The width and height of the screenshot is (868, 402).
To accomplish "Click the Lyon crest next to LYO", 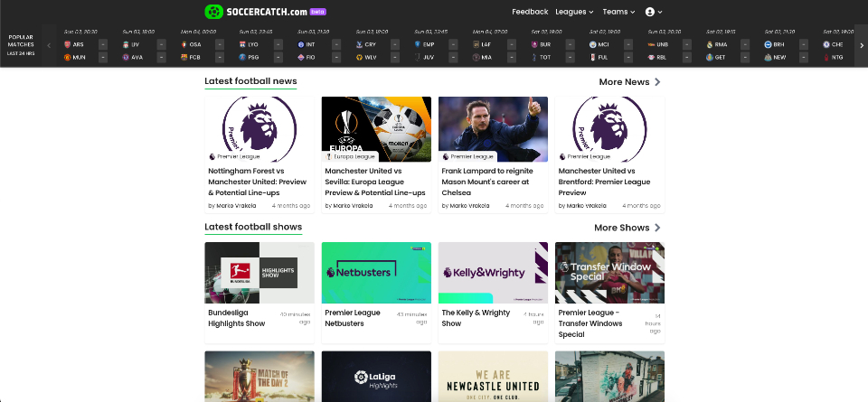I will click(x=242, y=44).
